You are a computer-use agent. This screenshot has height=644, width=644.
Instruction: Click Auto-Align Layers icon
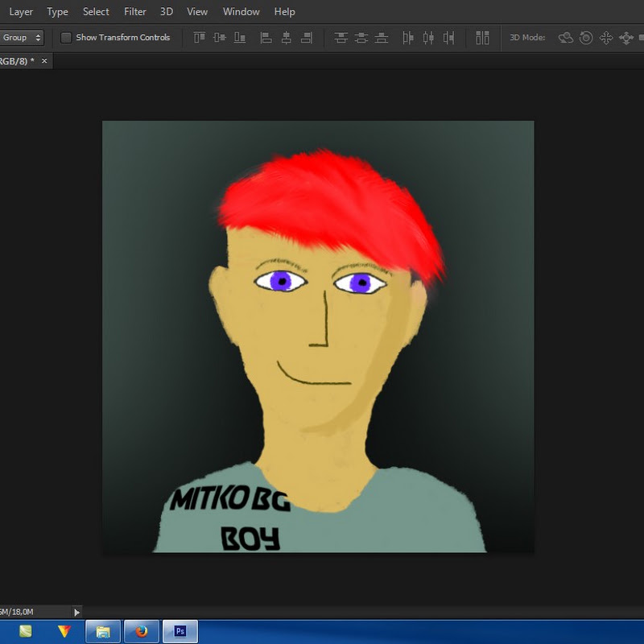[482, 38]
